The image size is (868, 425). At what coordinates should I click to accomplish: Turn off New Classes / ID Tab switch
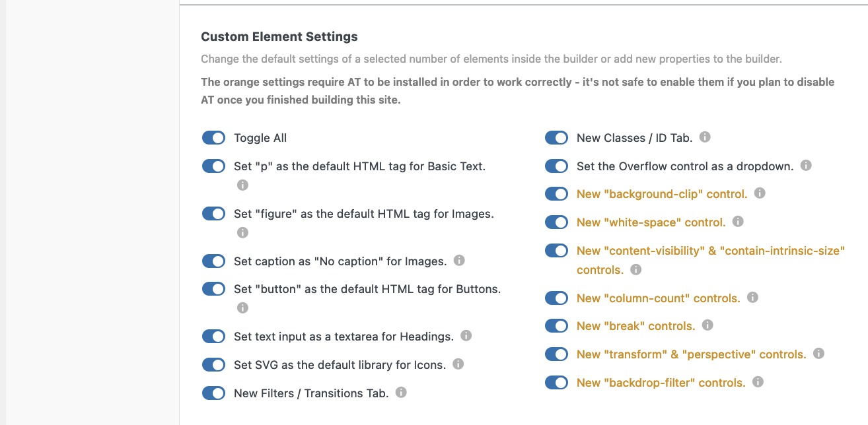[x=556, y=138]
